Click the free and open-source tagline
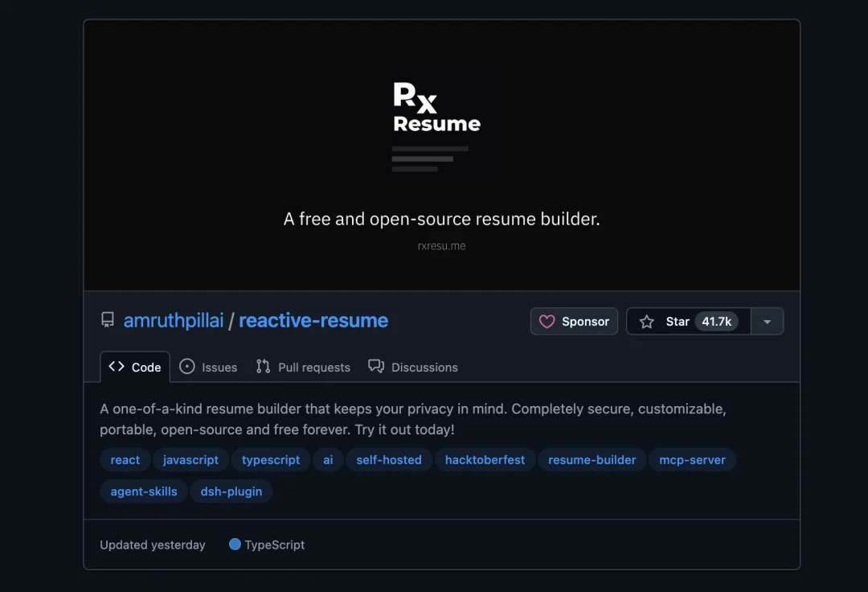 [442, 219]
